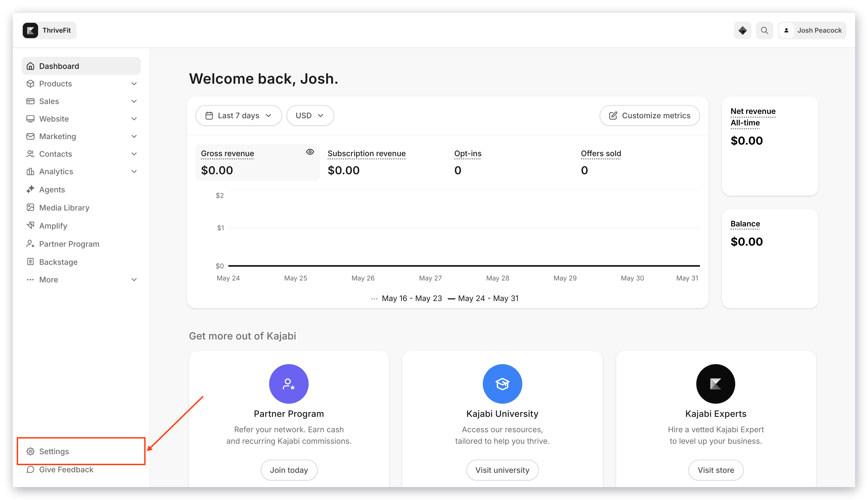The image size is (868, 500).
Task: Click the sidebar Partner Program person-star icon
Action: click(x=30, y=243)
